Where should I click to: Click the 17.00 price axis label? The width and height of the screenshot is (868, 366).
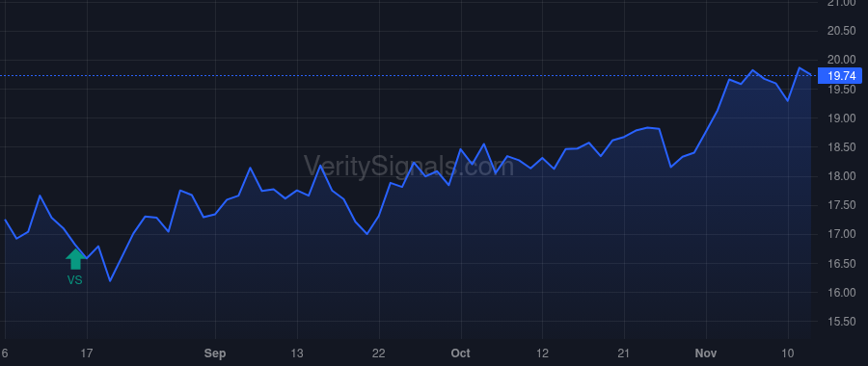coord(841,234)
